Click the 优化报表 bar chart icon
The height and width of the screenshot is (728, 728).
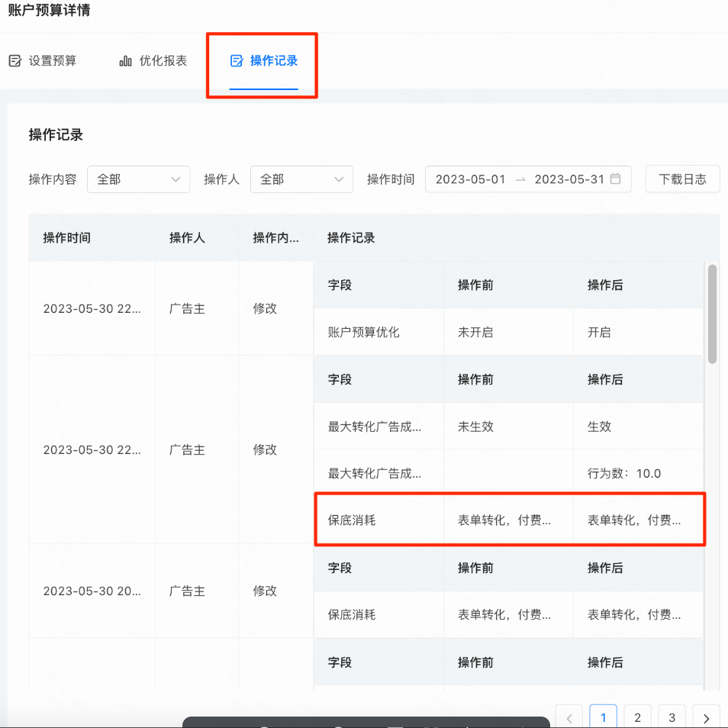click(x=125, y=61)
